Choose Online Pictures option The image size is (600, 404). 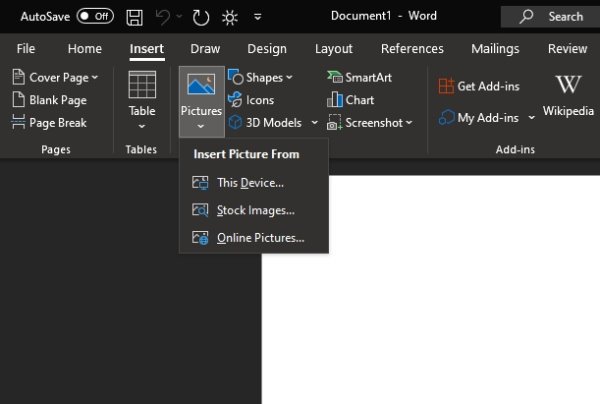[260, 238]
